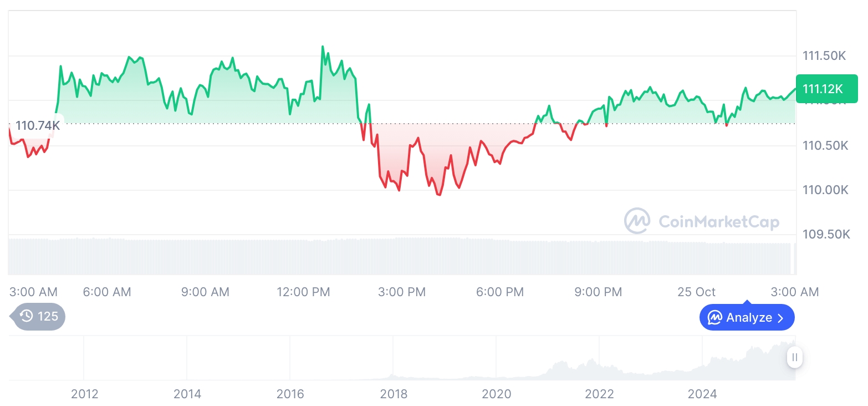Select the 2022 point on history timeline
The height and width of the screenshot is (406, 868).
click(599, 394)
